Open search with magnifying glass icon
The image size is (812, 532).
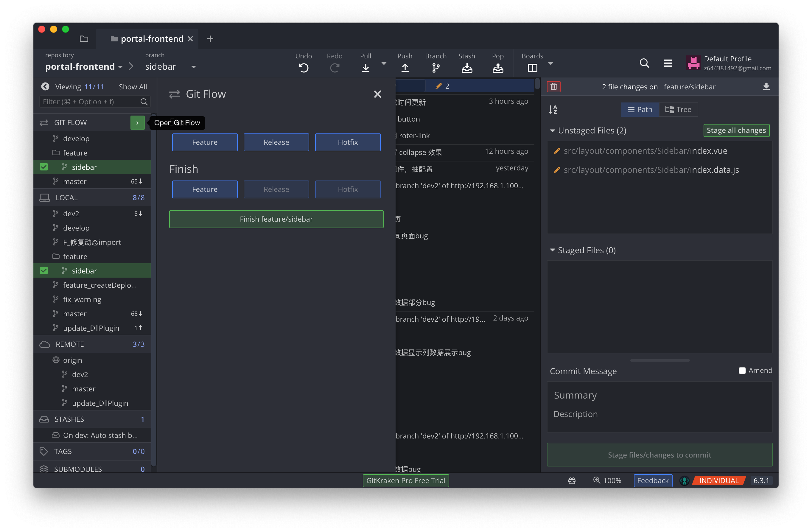tap(644, 63)
